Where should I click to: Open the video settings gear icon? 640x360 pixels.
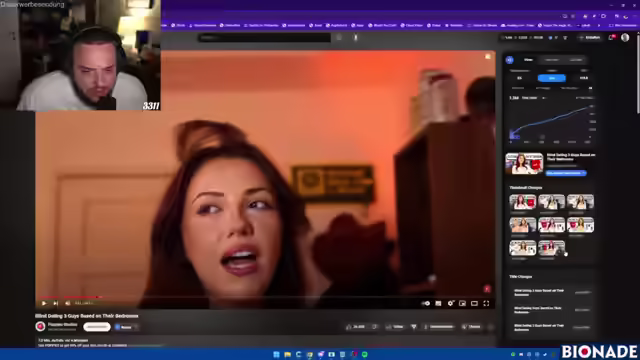[x=450, y=303]
